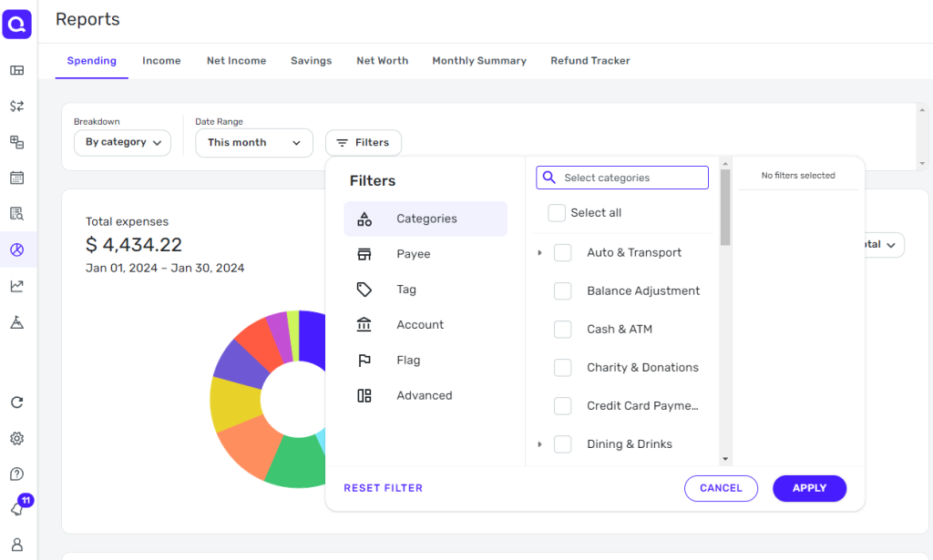Switch to the Net Worth tab
The image size is (933, 560).
[x=382, y=60]
